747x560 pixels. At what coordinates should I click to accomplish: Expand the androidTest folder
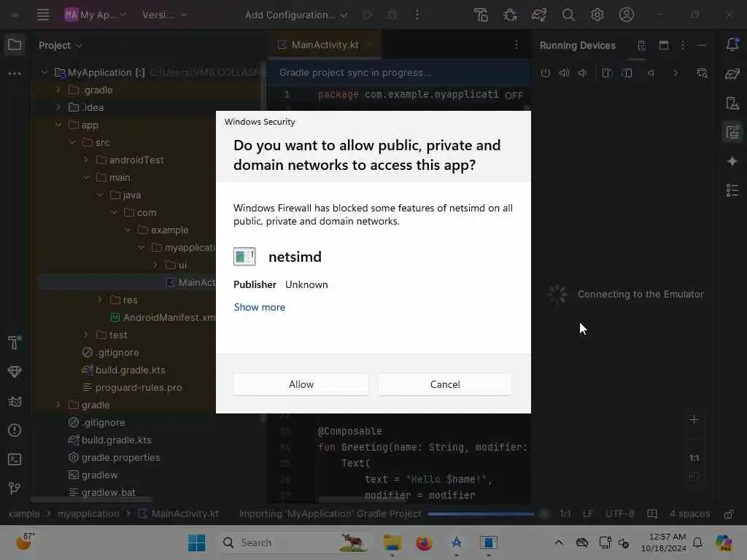(x=86, y=160)
